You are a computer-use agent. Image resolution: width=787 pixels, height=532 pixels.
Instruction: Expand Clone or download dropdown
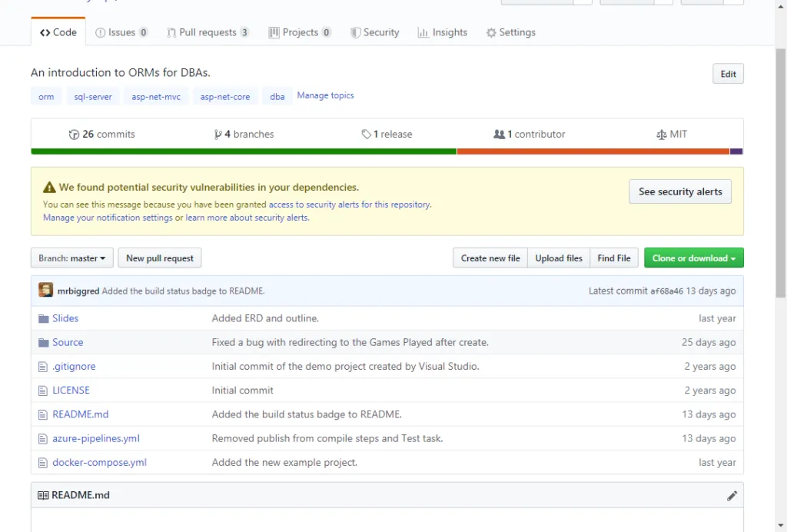(x=694, y=258)
